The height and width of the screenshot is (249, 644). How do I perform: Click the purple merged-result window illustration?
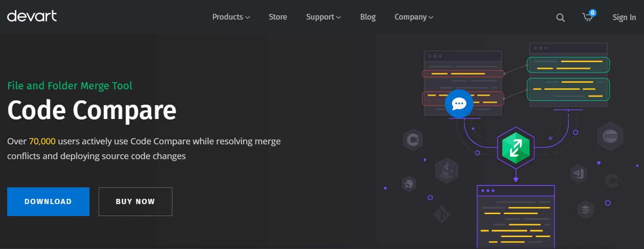(515, 217)
